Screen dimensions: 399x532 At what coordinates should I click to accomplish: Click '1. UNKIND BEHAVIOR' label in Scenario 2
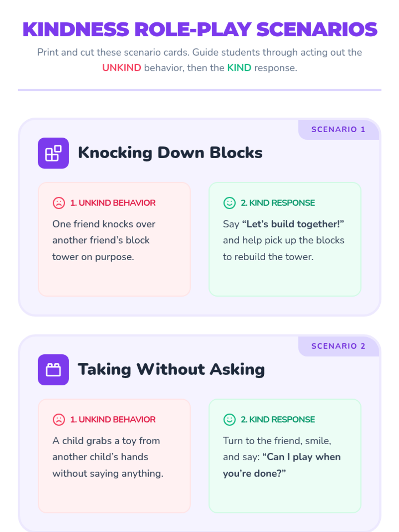(113, 420)
